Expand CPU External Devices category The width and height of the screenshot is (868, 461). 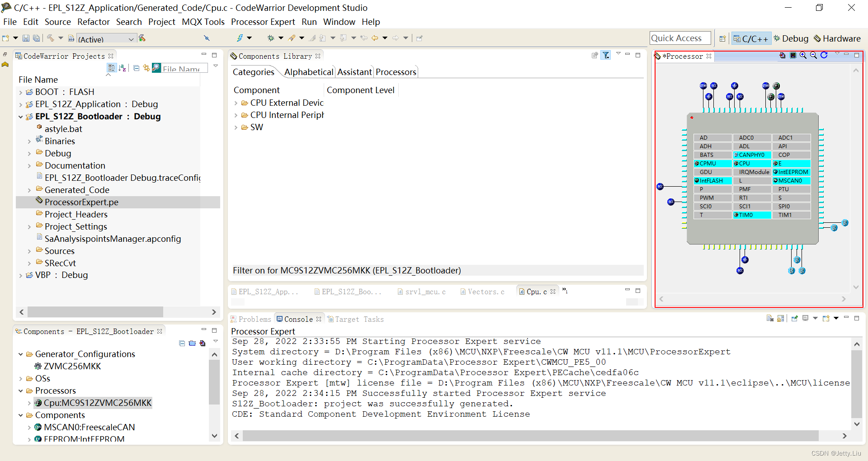tap(236, 103)
